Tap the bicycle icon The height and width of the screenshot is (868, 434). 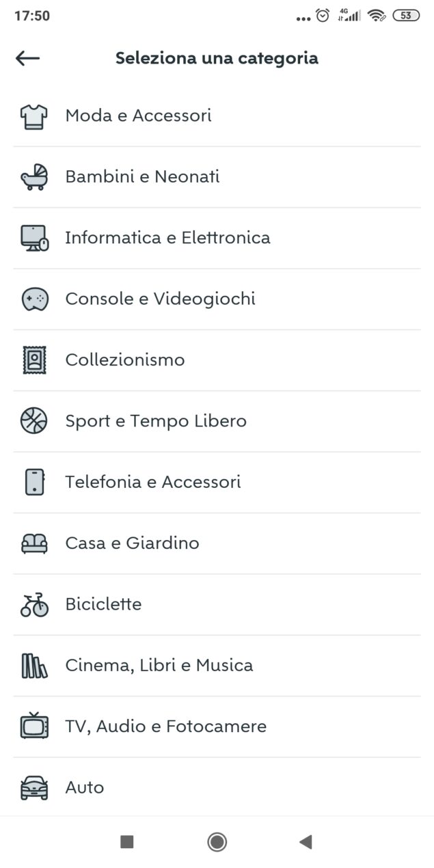point(34,604)
